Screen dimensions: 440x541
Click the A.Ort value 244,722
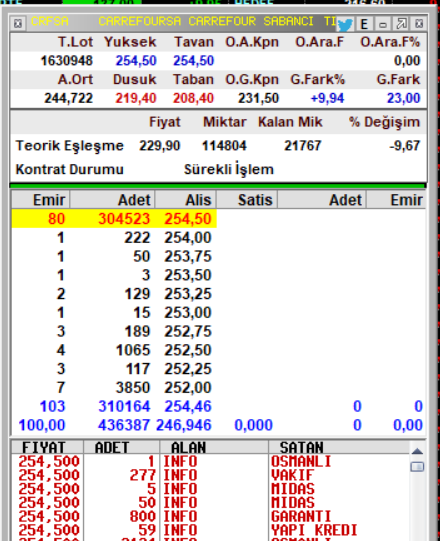[x=68, y=98]
